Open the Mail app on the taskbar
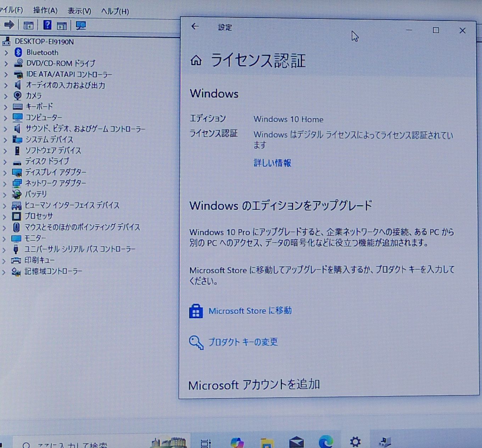 click(296, 442)
